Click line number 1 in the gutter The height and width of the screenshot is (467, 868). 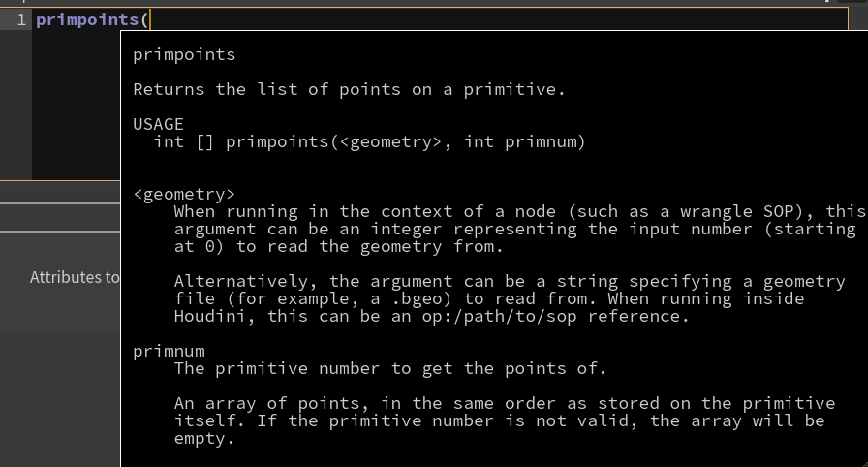(x=21, y=20)
